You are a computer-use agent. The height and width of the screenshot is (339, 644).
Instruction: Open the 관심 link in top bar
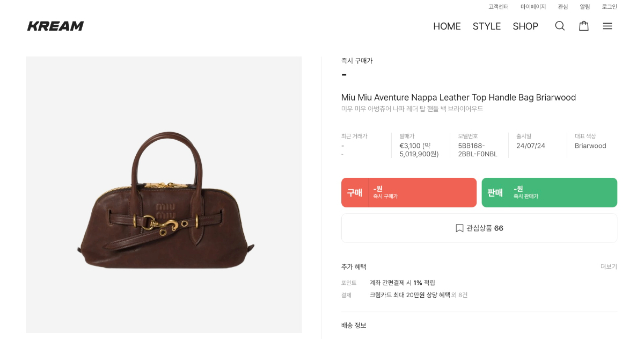pos(563,7)
